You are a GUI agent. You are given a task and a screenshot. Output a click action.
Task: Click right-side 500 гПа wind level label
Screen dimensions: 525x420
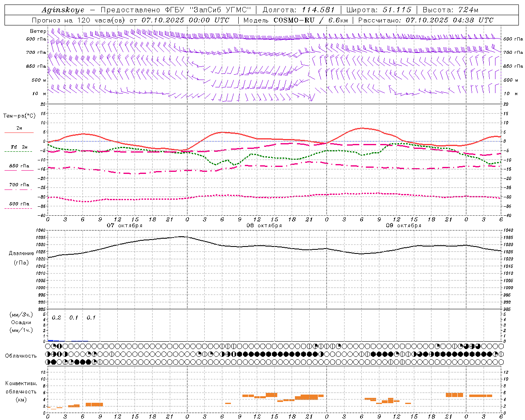click(513, 39)
